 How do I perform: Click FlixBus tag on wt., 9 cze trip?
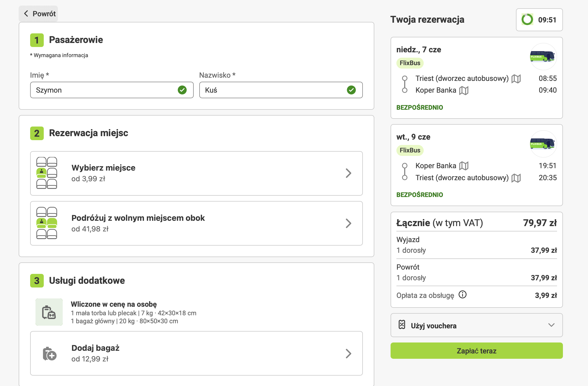[x=410, y=150]
